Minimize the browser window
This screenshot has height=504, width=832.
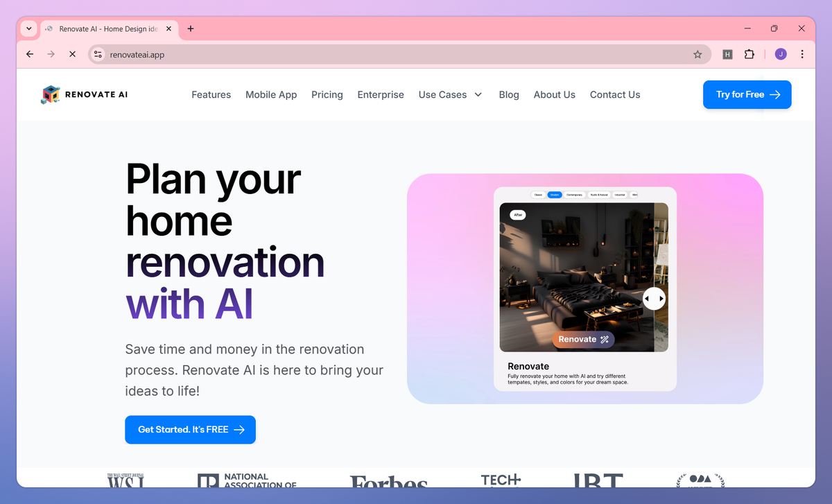pos(748,28)
